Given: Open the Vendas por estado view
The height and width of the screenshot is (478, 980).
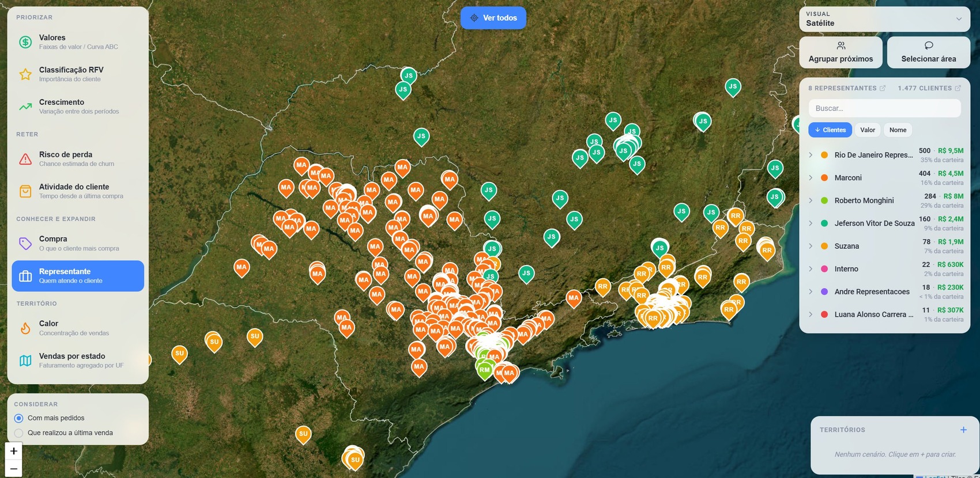Looking at the screenshot, I should (x=78, y=361).
